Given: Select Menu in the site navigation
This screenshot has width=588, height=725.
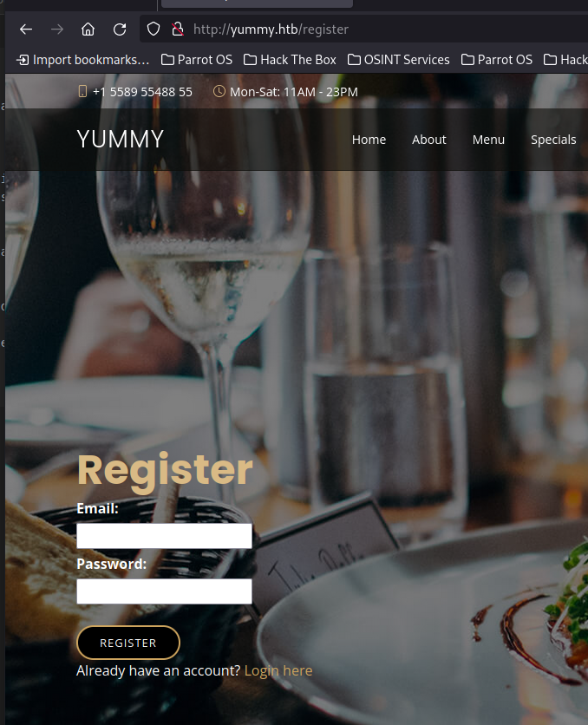Looking at the screenshot, I should 488,140.
